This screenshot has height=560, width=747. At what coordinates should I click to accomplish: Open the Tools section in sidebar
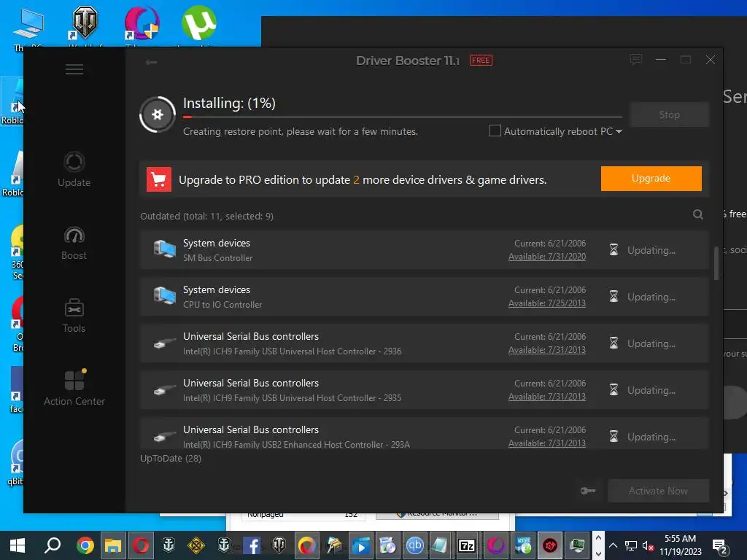(x=74, y=316)
